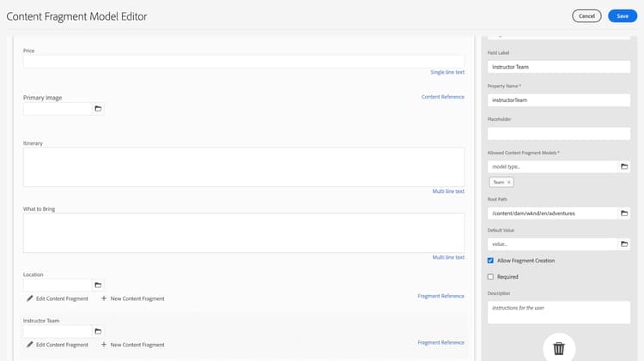Save the content fragment model
Image resolution: width=644 pixels, height=361 pixels.
(x=623, y=16)
